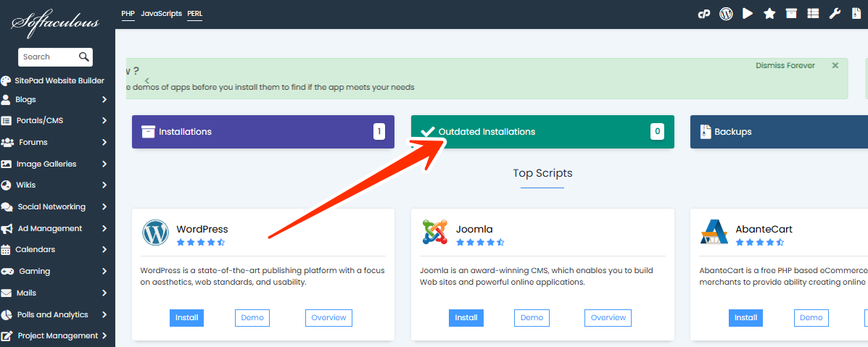868x347 pixels.
Task: Click the previous arrow in notice banner
Action: tap(146, 80)
